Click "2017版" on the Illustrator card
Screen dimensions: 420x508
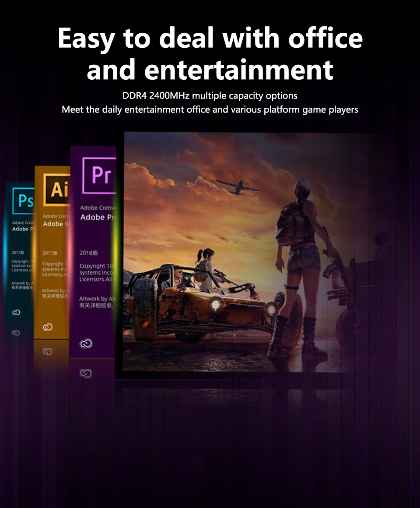pos(50,253)
